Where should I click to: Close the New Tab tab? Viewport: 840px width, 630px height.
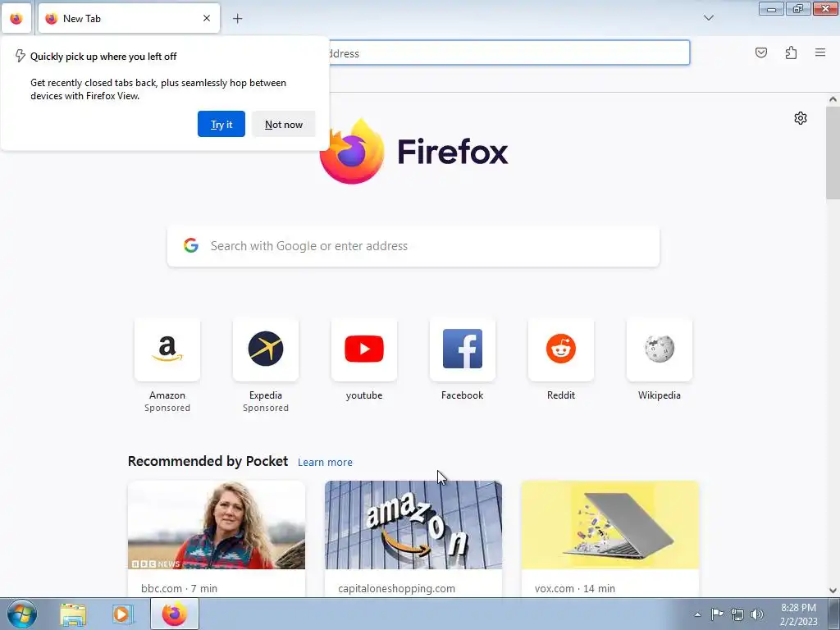(x=206, y=18)
